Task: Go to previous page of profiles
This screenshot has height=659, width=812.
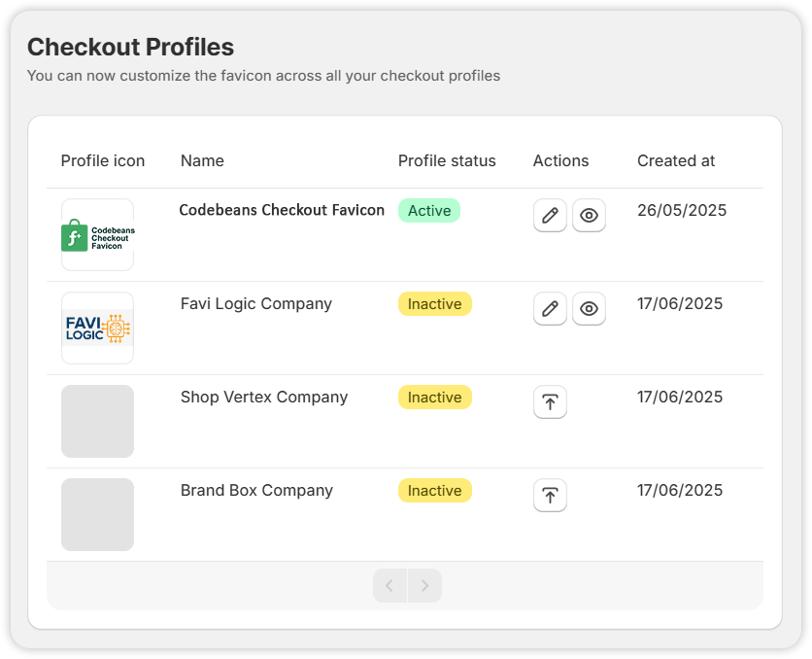Action: pyautogui.click(x=389, y=586)
